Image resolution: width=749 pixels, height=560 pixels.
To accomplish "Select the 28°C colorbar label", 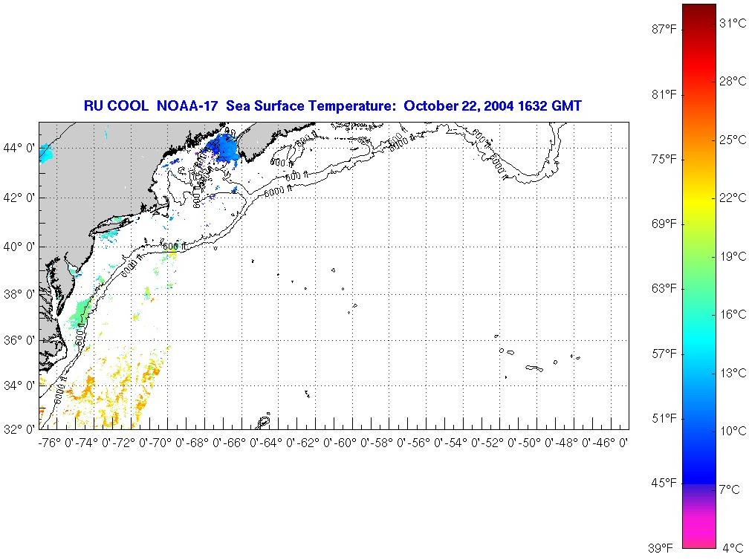I will tap(733, 81).
